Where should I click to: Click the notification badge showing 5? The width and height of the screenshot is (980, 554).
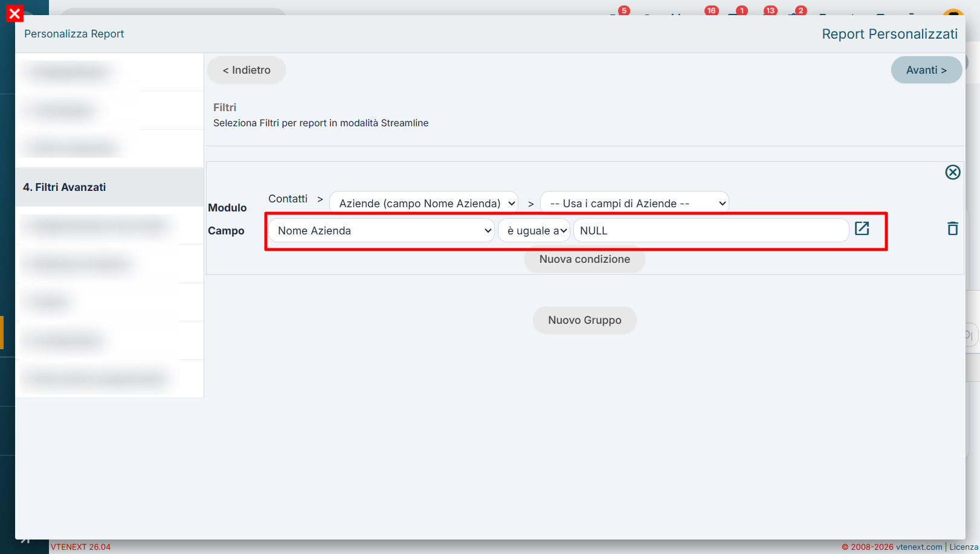pyautogui.click(x=624, y=10)
